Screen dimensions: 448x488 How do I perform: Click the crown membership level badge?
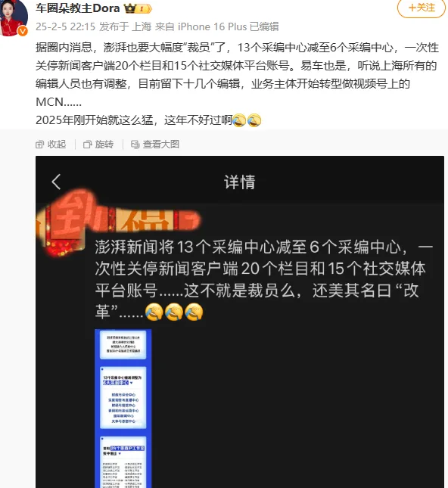tap(138, 8)
